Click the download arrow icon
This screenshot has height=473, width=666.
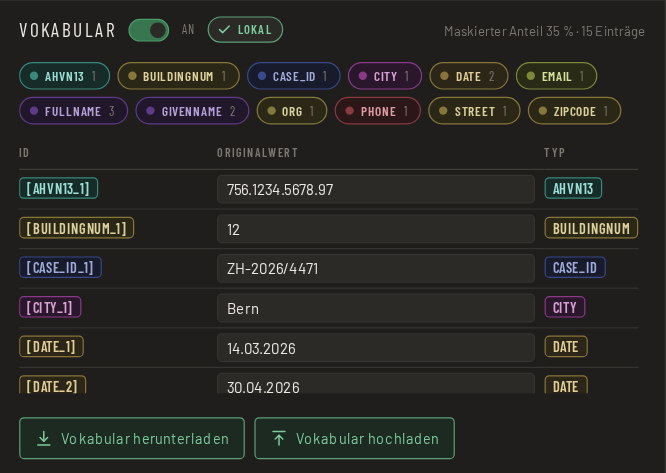coord(43,439)
